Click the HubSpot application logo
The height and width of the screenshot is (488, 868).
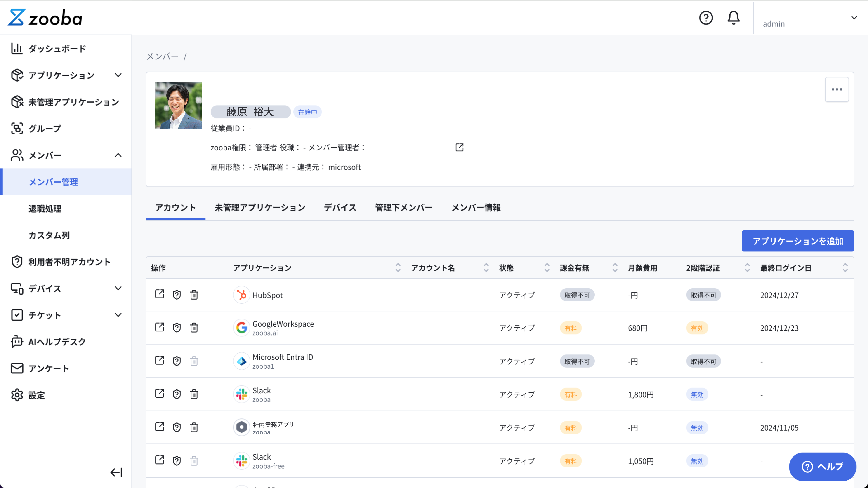(241, 295)
